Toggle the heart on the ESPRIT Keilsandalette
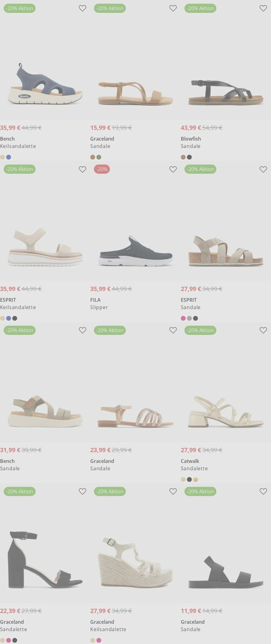Viewport: 271px width, 644px height. pos(83,169)
